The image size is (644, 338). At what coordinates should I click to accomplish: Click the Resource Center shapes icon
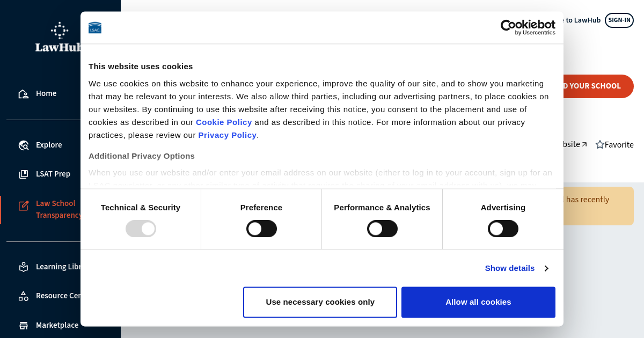coord(24,296)
